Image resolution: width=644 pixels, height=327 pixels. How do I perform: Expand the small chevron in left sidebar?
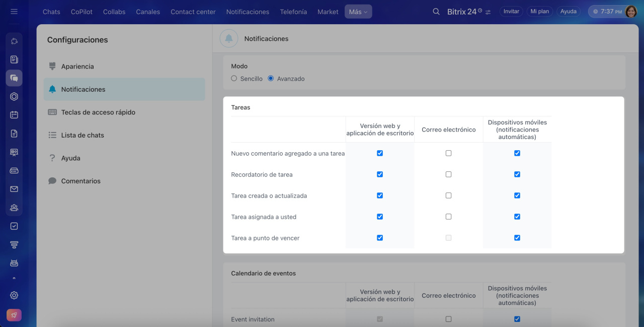click(x=14, y=278)
